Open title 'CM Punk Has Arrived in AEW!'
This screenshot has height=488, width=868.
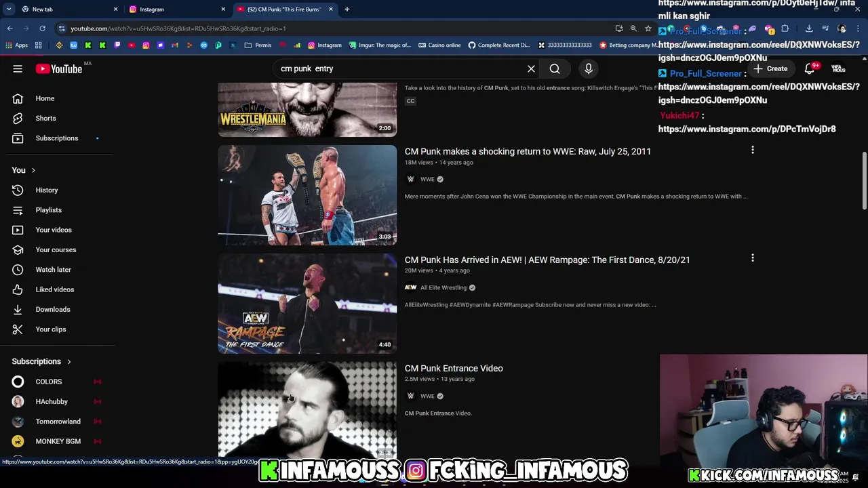(x=547, y=260)
